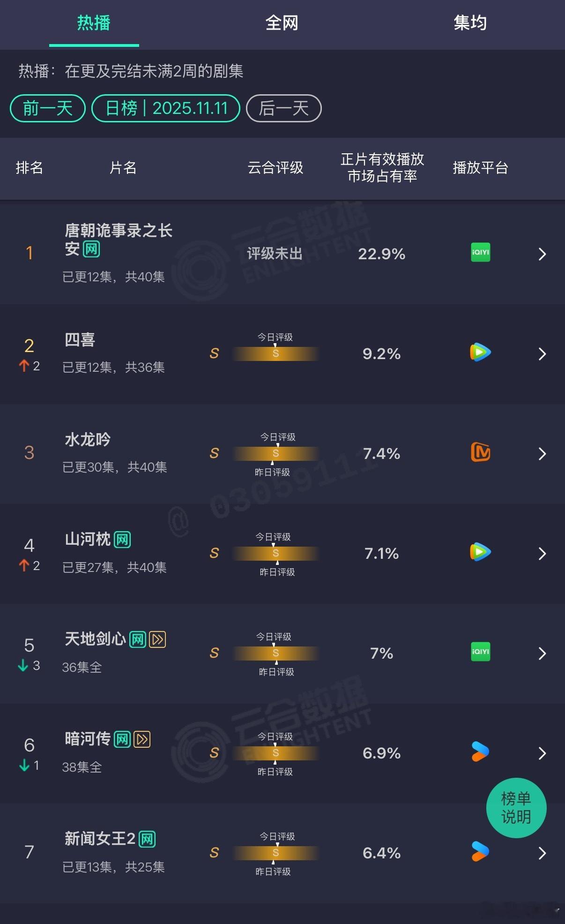Open the 榜单说明 floating button
Screen dimensions: 565x924
tap(516, 808)
